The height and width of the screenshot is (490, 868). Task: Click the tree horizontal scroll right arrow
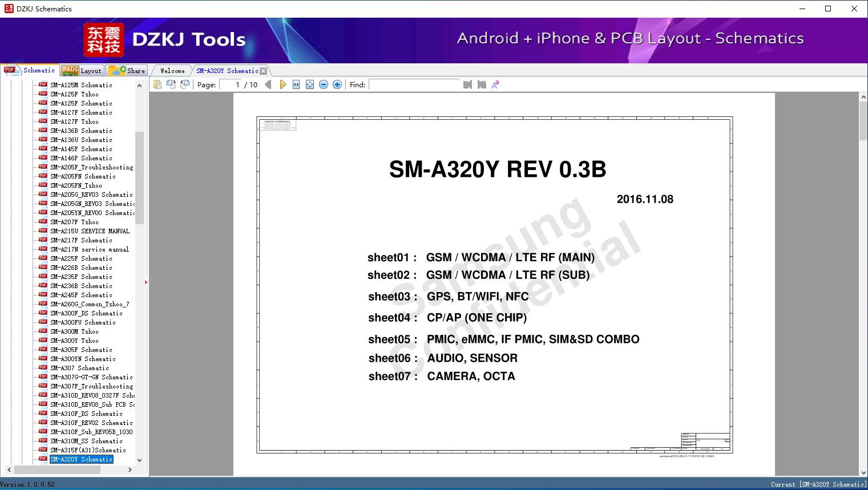click(130, 469)
